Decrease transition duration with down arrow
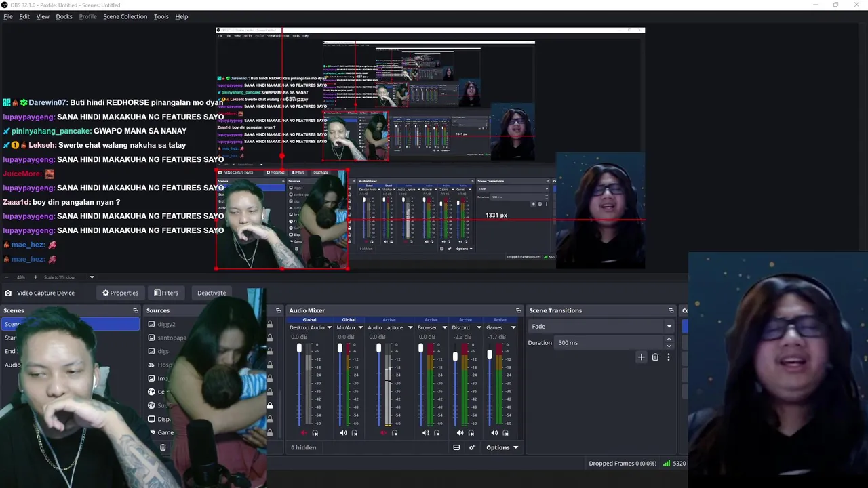 pyautogui.click(x=669, y=346)
